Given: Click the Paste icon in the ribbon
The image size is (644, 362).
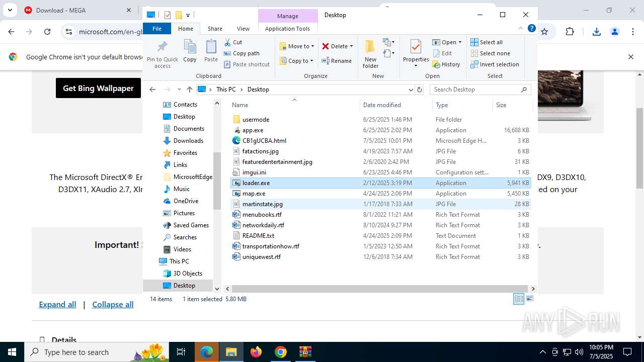Looking at the screenshot, I should point(211,51).
